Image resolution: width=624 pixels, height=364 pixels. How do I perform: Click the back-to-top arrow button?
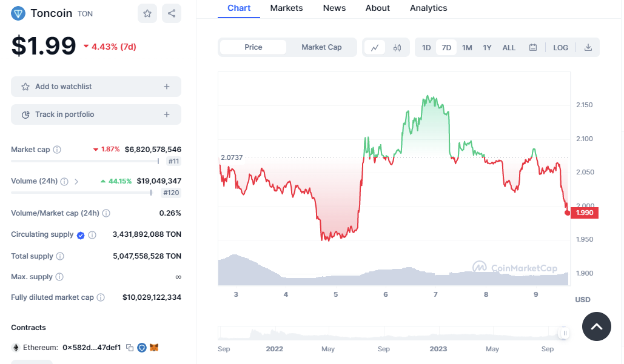click(597, 326)
